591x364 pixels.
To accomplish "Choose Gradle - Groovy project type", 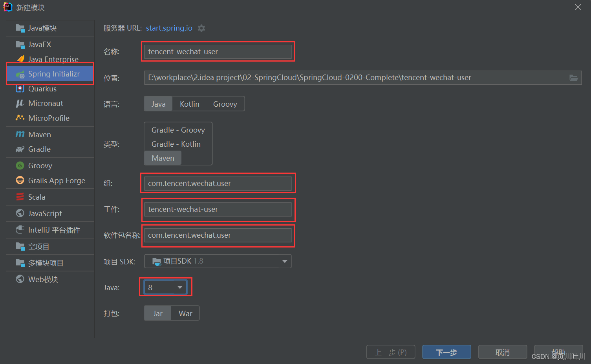I will 178,130.
